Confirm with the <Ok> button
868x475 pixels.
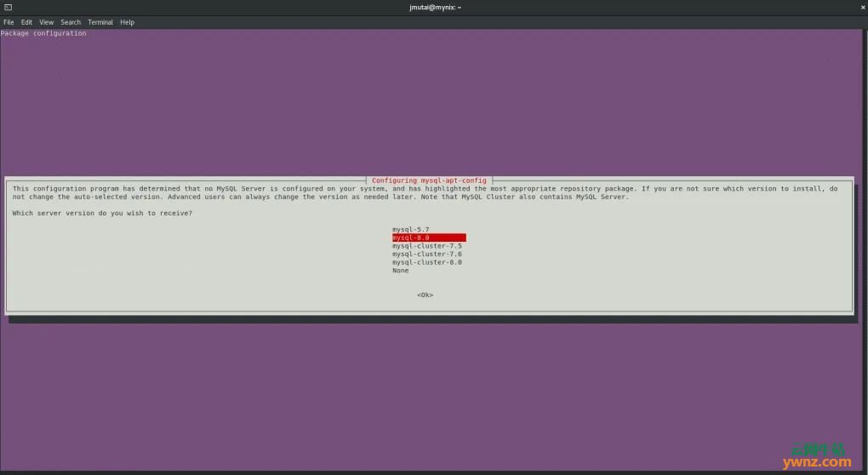(x=425, y=295)
